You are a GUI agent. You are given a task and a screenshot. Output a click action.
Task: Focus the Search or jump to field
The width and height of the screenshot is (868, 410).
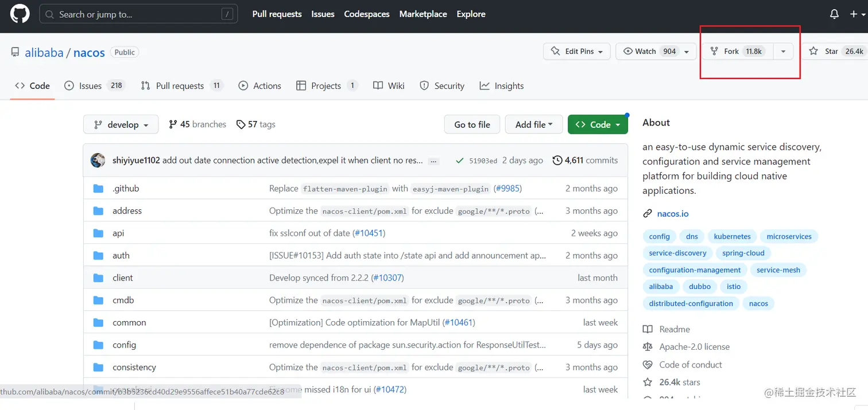(138, 14)
